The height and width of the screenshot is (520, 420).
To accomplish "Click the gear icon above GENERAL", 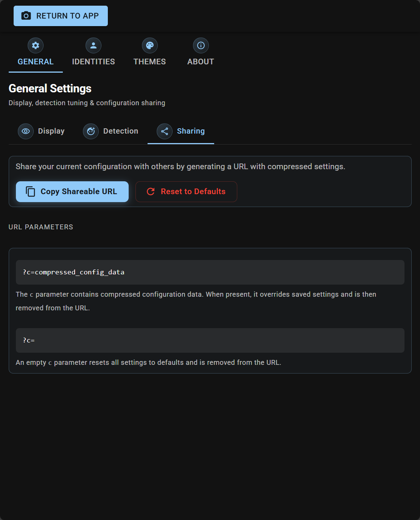I will (x=35, y=45).
